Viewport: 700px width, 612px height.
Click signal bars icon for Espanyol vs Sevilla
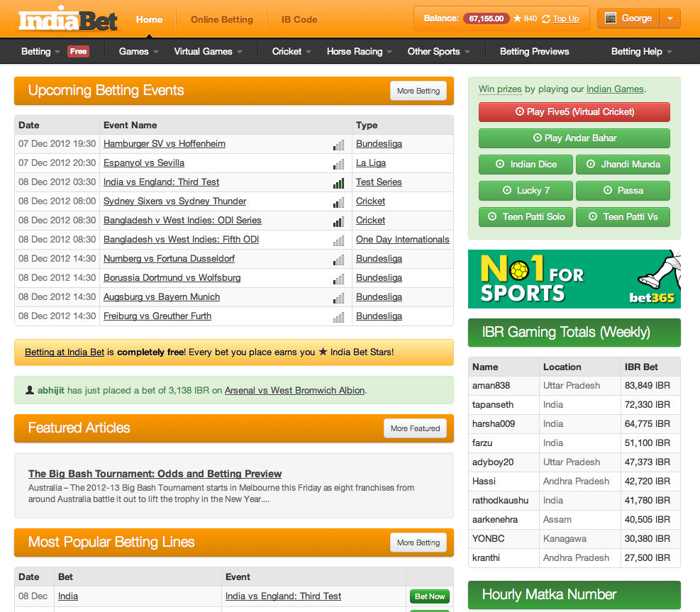click(339, 164)
